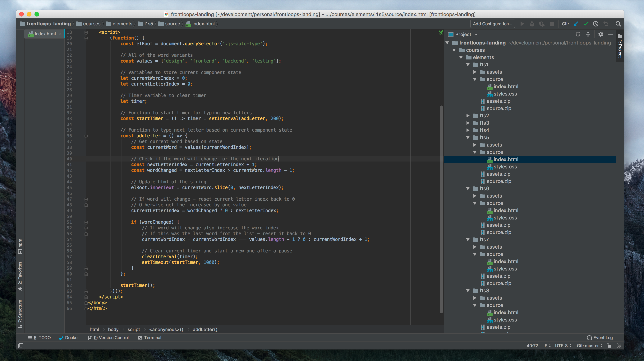Toggle tool window bars with the bottom-left icon
644x361 pixels.
click(x=21, y=345)
